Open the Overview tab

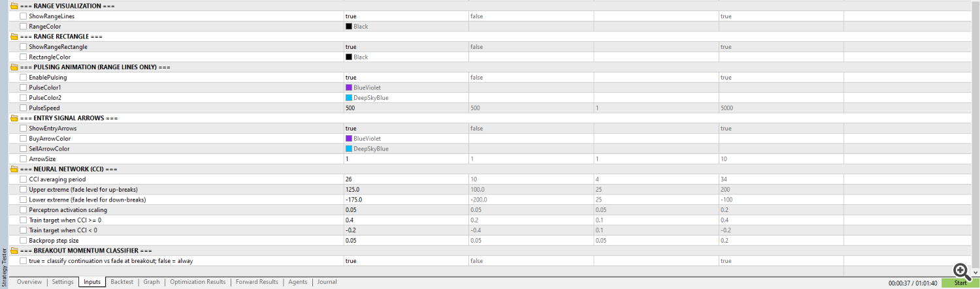pyautogui.click(x=29, y=282)
